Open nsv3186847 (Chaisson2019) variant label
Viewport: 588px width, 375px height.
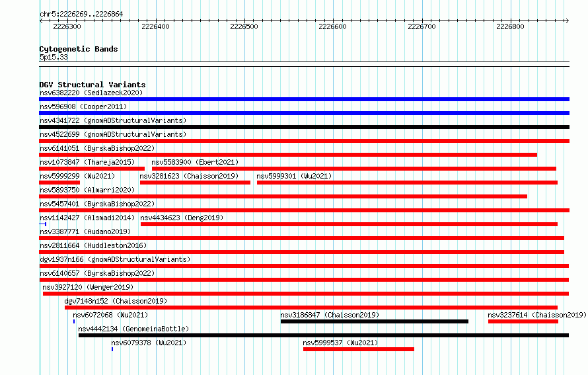(330, 315)
